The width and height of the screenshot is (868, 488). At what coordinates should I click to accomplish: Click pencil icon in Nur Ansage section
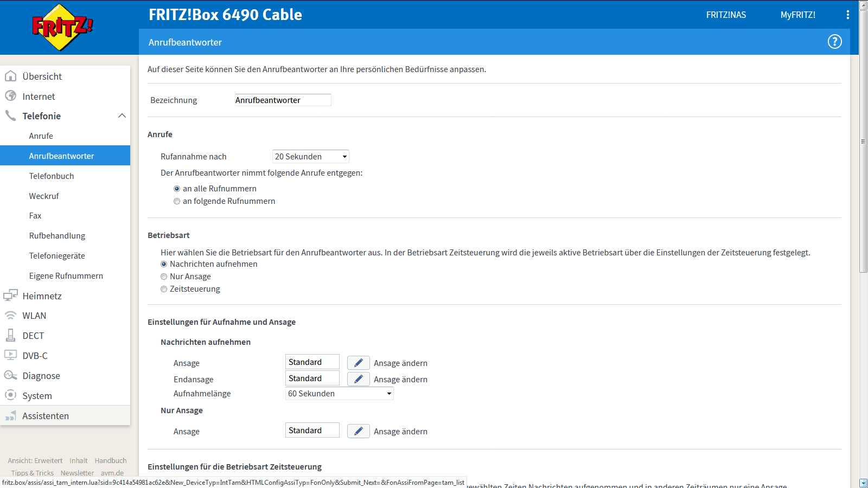click(359, 431)
